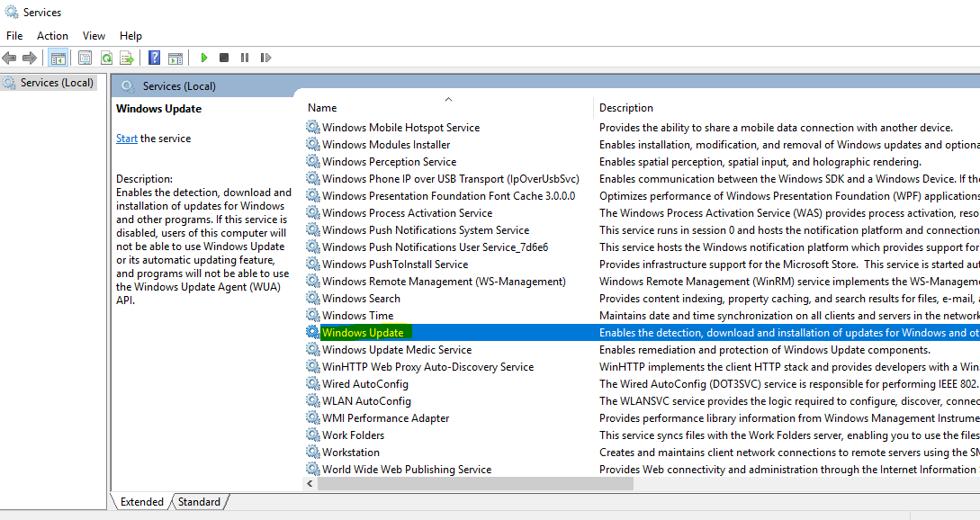Select WMI Performance Adapter name
980x520 pixels.
tap(386, 418)
